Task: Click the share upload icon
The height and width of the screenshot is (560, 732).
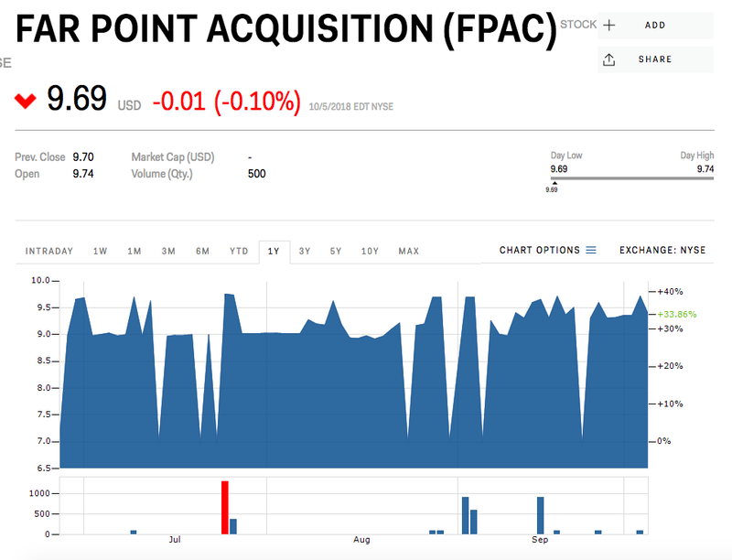Action: (x=609, y=59)
